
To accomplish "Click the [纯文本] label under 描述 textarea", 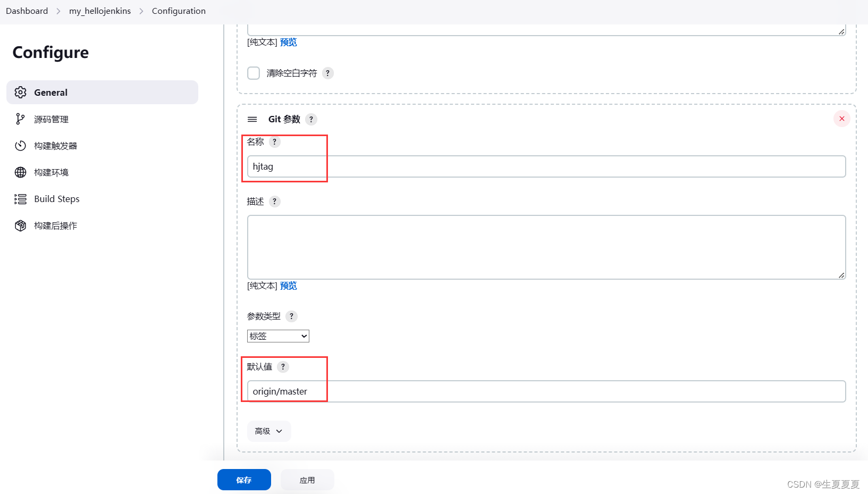I will [262, 286].
